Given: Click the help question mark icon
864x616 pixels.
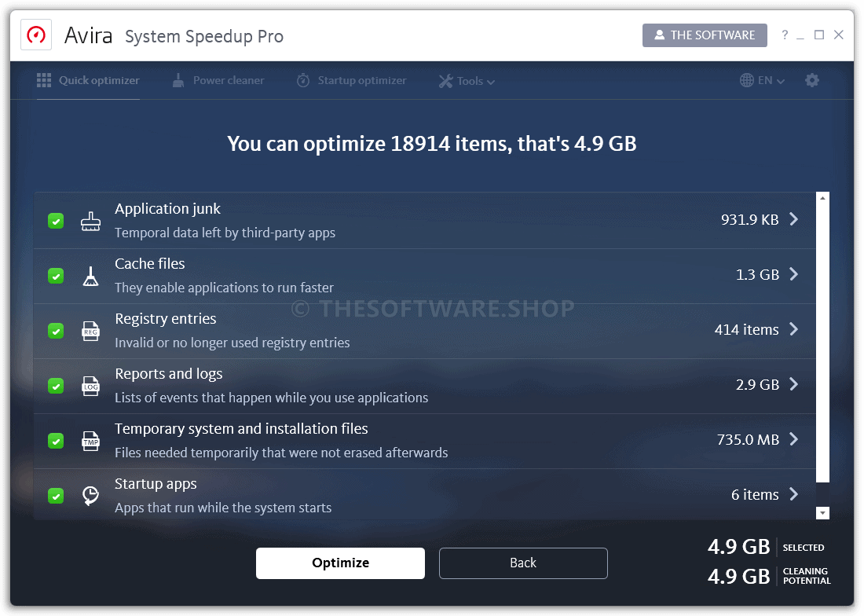Looking at the screenshot, I should click(x=785, y=35).
